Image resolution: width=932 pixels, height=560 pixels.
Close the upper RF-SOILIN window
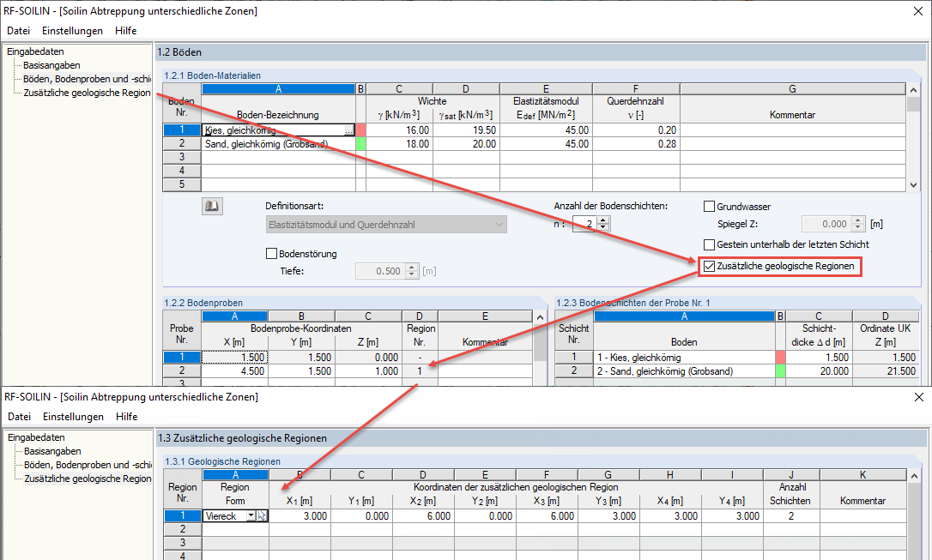pos(917,11)
